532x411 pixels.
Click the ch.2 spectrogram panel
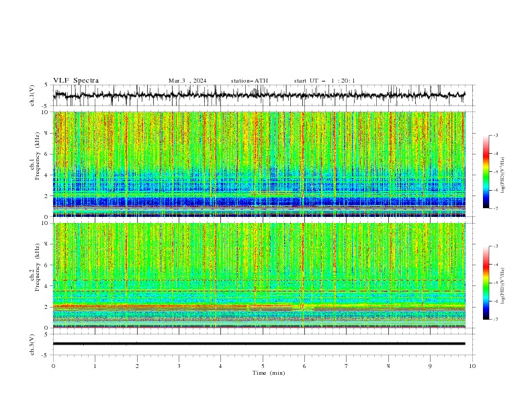pyautogui.click(x=259, y=275)
